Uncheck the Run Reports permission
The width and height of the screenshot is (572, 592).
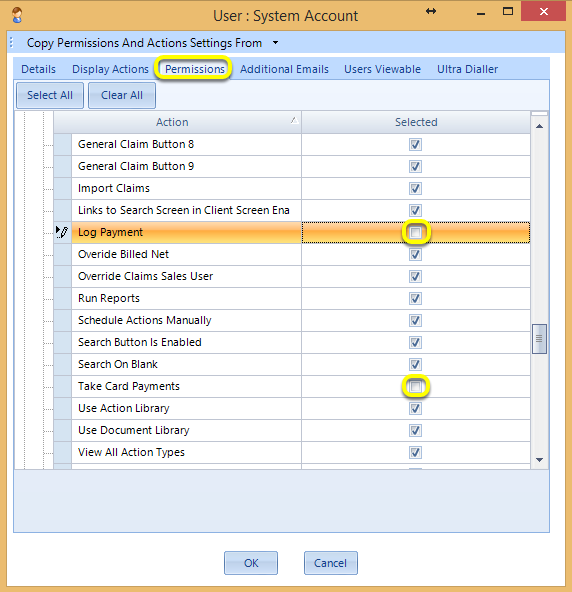point(415,298)
